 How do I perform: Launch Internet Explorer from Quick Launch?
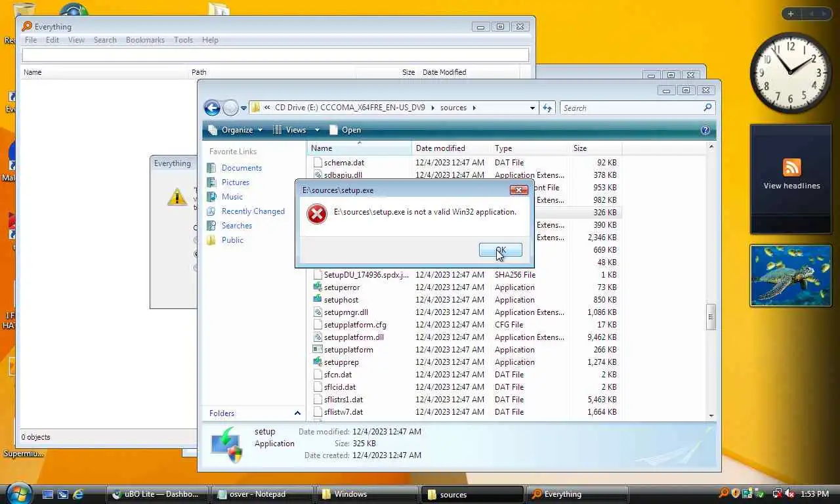(79, 494)
